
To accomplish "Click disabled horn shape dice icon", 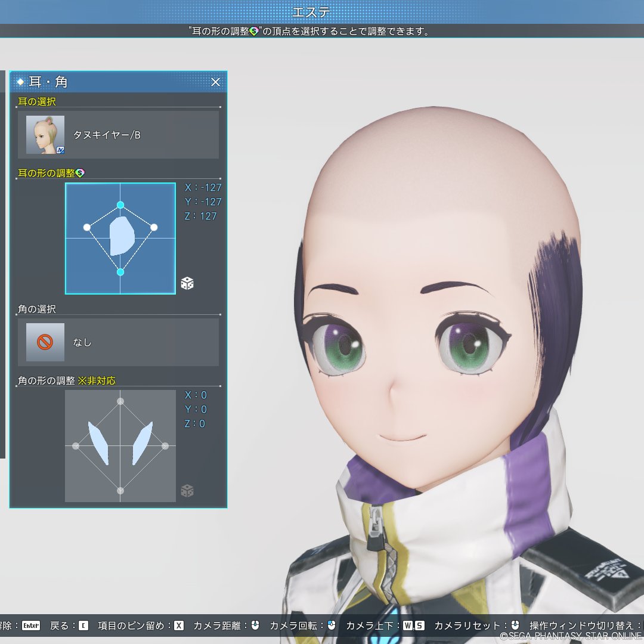I will [187, 491].
